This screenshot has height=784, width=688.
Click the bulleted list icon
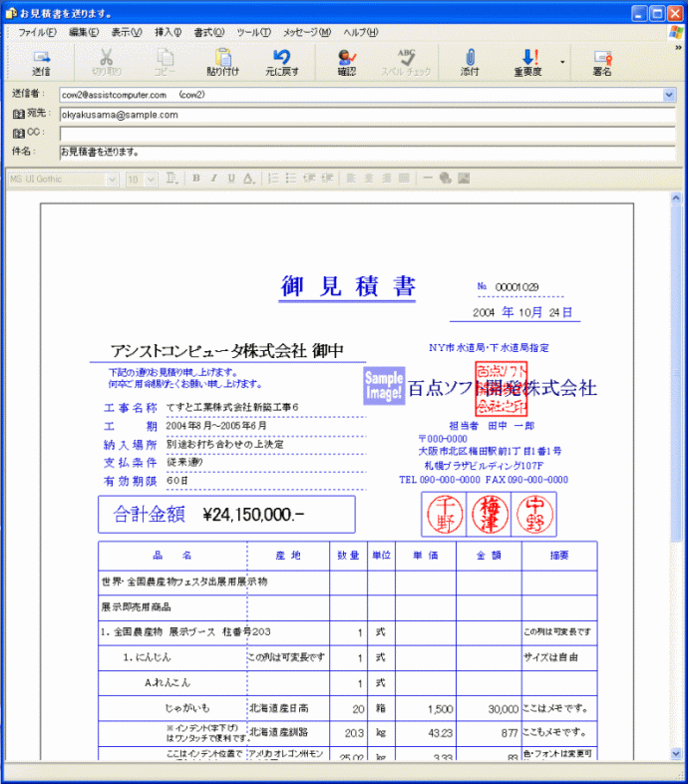point(291,179)
